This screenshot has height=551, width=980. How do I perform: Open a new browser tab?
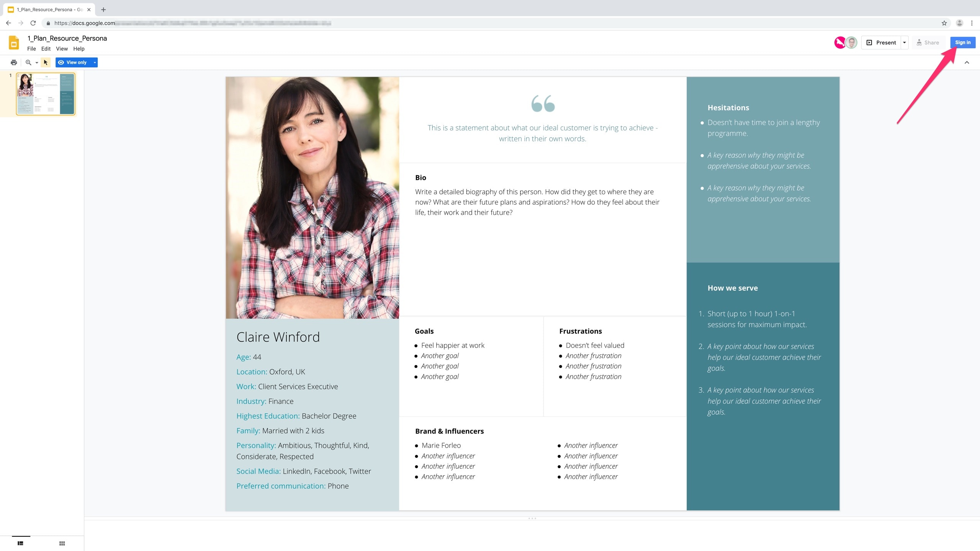point(103,10)
